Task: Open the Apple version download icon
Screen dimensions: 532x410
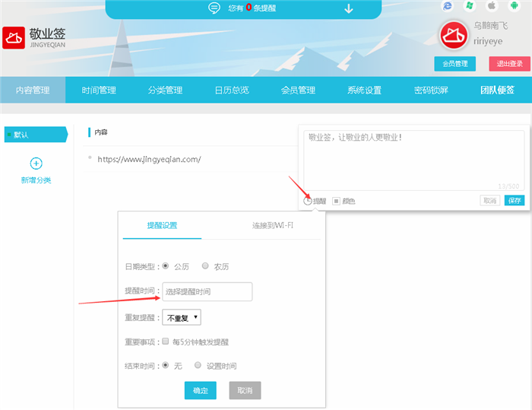Action: [x=492, y=6]
